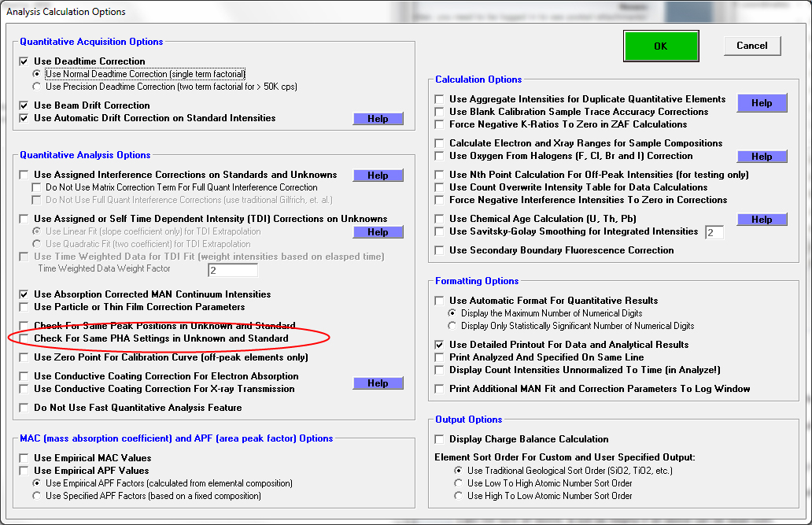The width and height of the screenshot is (812, 525).
Task: Uncheck Use Deadtime Correction
Action: (x=24, y=61)
